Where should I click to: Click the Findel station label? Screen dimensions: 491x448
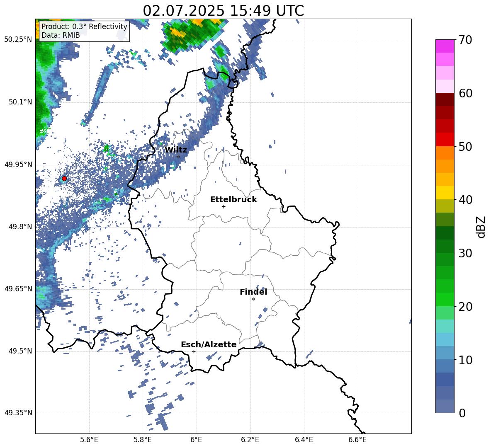(253, 292)
